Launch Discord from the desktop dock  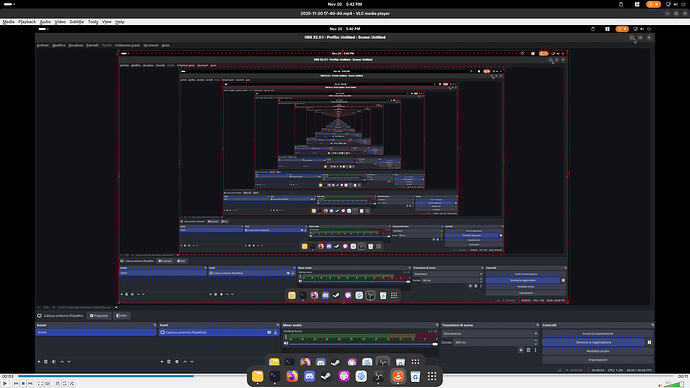click(309, 376)
